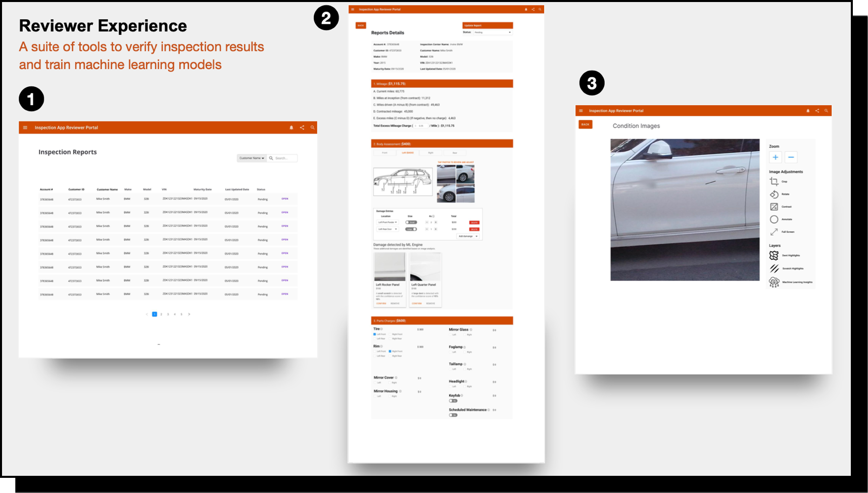Open the Customer Name filter dropdown
The height and width of the screenshot is (493, 868).
(252, 158)
